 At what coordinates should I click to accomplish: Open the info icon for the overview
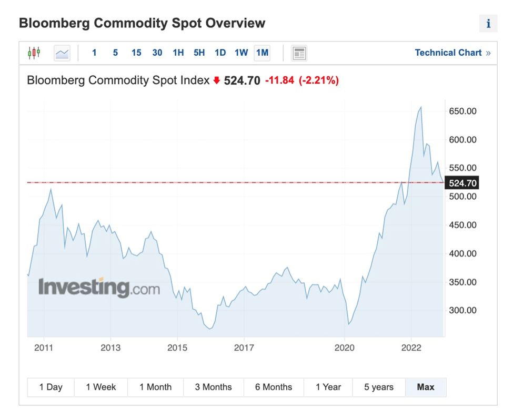tap(488, 24)
